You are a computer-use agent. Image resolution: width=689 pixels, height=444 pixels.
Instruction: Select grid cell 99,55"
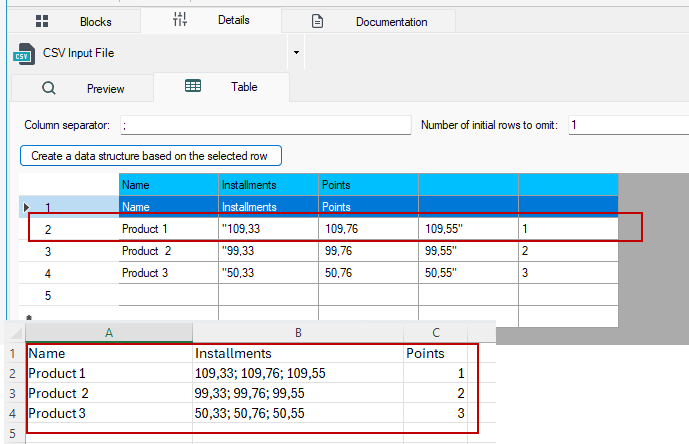click(468, 251)
